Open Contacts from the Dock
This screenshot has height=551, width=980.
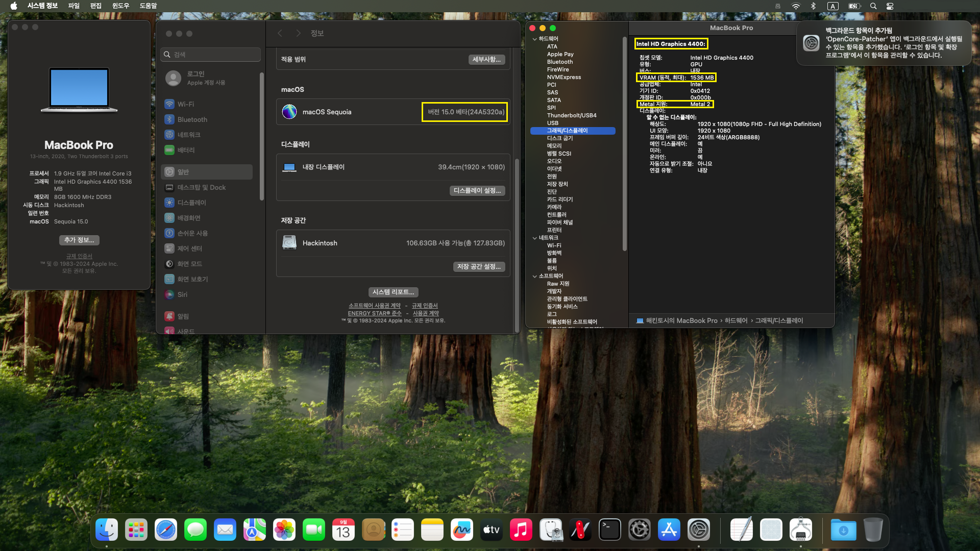coord(373,530)
